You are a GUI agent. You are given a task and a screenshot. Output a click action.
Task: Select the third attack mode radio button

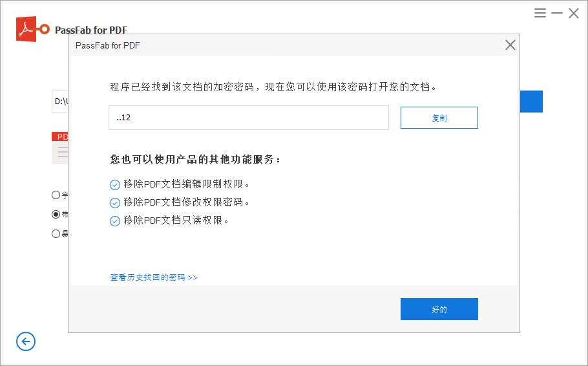tap(56, 233)
